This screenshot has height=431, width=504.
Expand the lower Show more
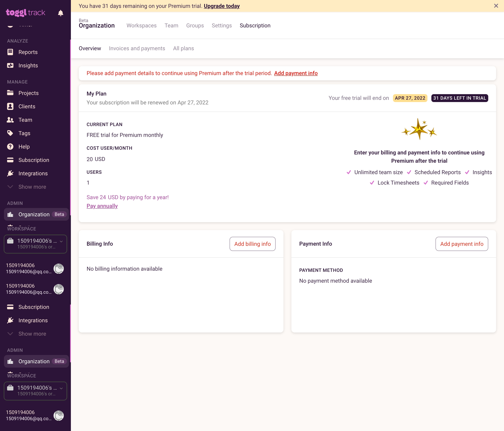coord(32,334)
